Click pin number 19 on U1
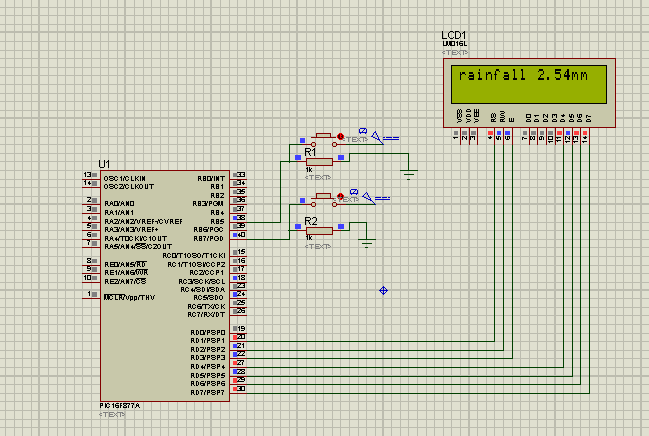The width and height of the screenshot is (649, 436). 241,329
